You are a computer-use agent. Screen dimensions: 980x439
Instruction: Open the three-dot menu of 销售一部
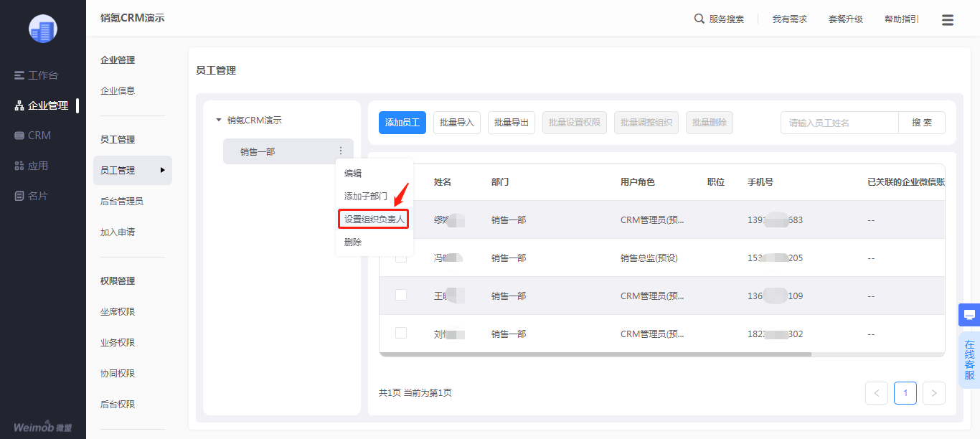[340, 151]
